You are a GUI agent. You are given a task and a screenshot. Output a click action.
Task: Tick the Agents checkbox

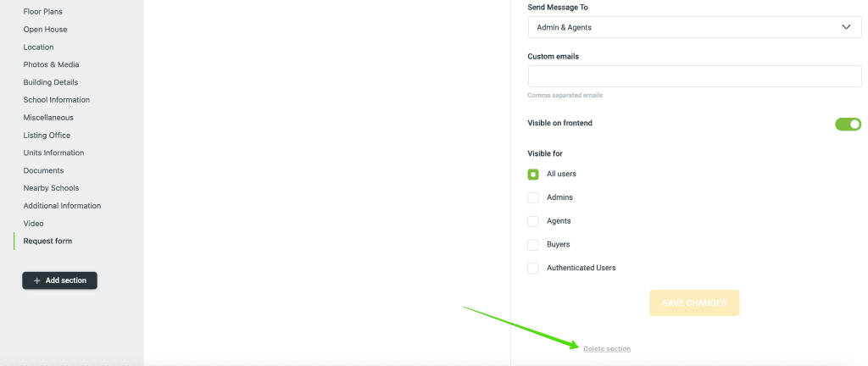click(533, 221)
